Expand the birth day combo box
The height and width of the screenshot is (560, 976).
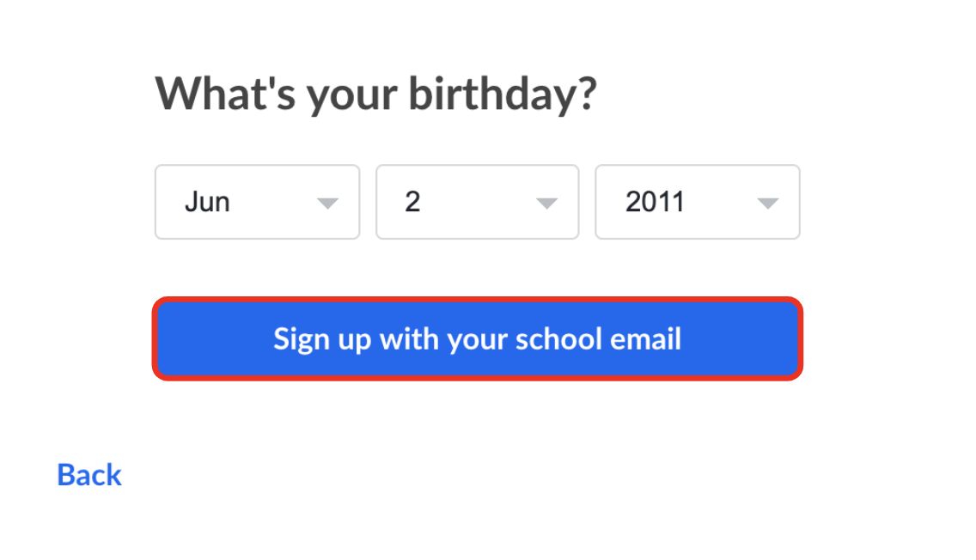coord(477,202)
